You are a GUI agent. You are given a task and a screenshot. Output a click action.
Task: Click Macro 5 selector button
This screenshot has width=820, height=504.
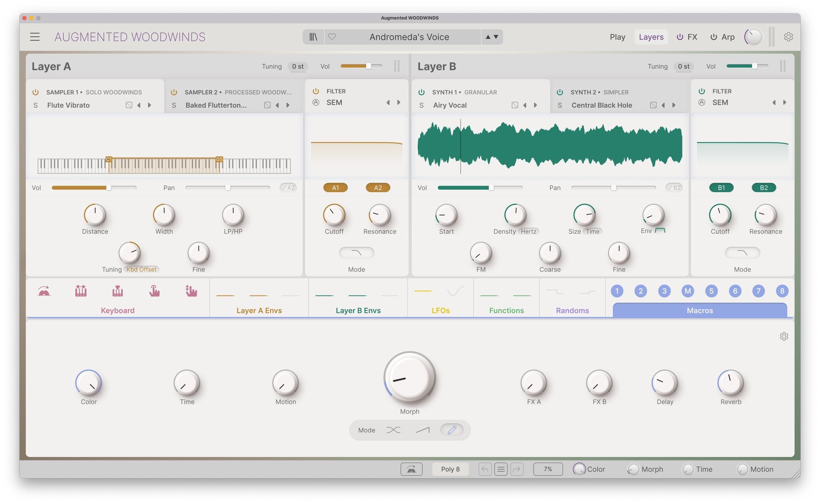711,291
